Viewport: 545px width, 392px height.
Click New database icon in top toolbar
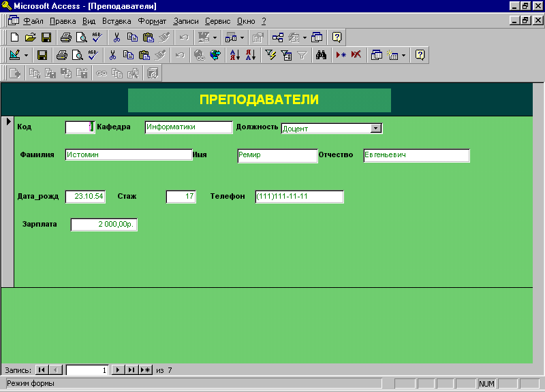[x=14, y=37]
